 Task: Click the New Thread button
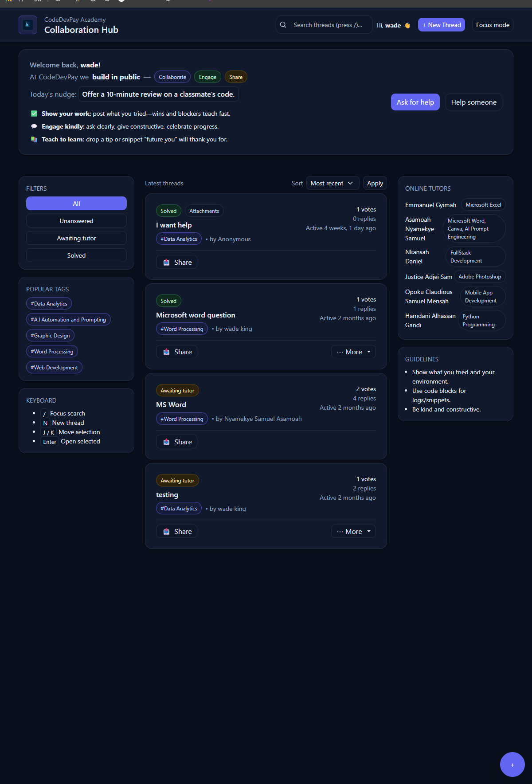tap(442, 25)
